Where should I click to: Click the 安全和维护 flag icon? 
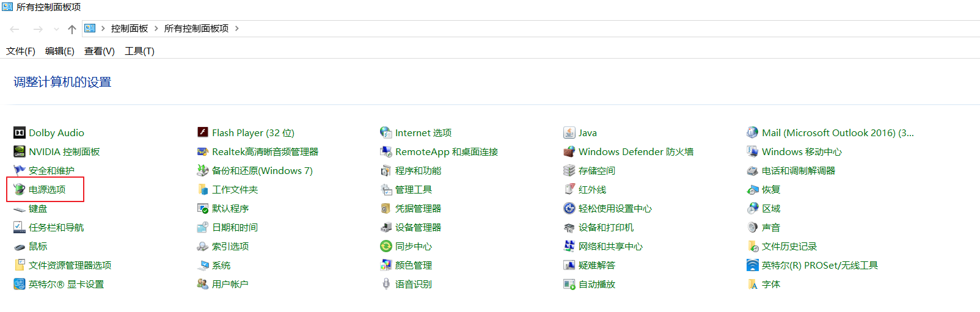[20, 170]
